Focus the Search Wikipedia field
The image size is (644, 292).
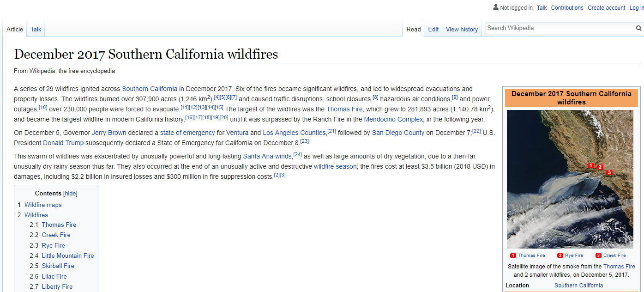pos(560,28)
